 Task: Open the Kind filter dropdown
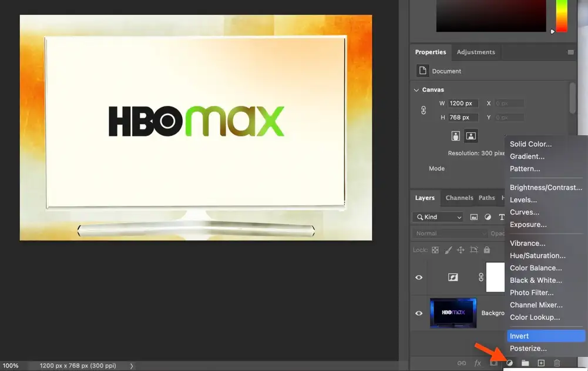click(439, 217)
